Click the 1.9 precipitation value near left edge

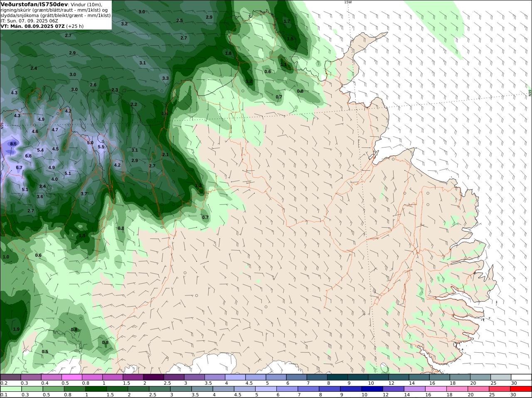(x=16, y=329)
